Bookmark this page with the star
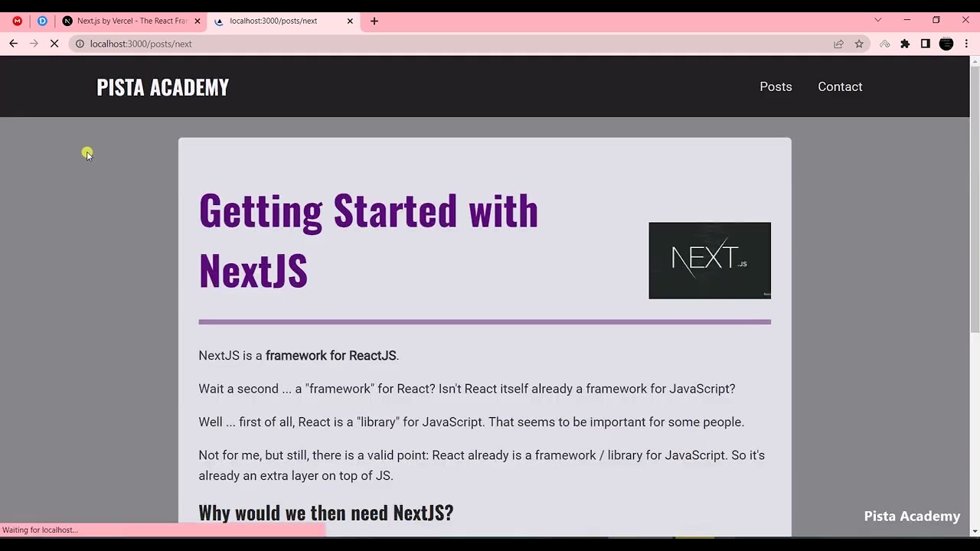Viewport: 980px width, 551px height. (859, 44)
